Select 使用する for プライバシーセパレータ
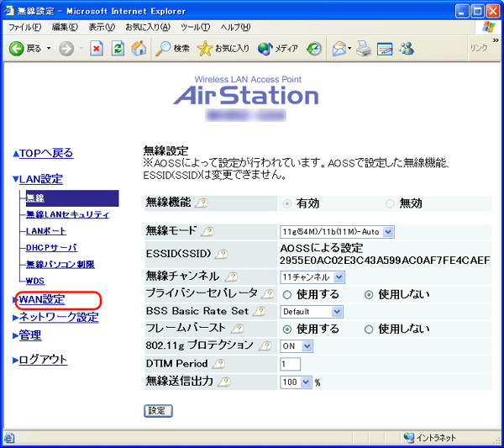504x448 pixels. (x=286, y=294)
